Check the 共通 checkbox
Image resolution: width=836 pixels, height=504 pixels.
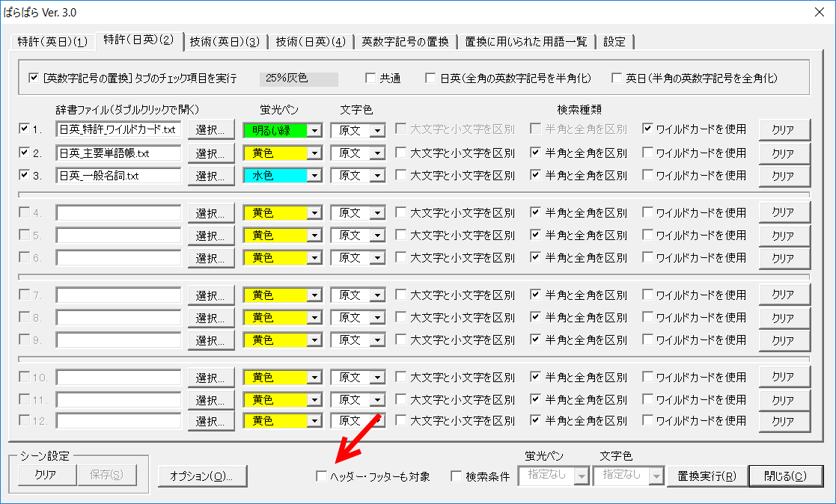[370, 78]
